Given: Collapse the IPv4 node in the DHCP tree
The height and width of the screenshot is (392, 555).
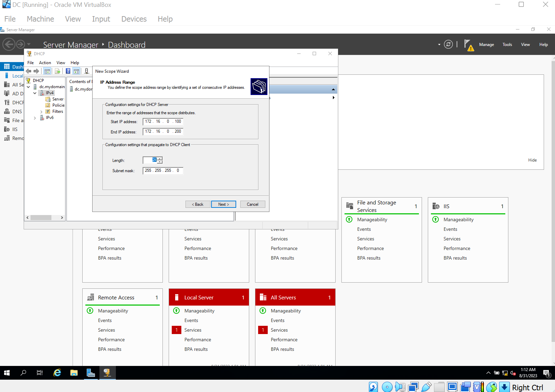Looking at the screenshot, I should (35, 93).
